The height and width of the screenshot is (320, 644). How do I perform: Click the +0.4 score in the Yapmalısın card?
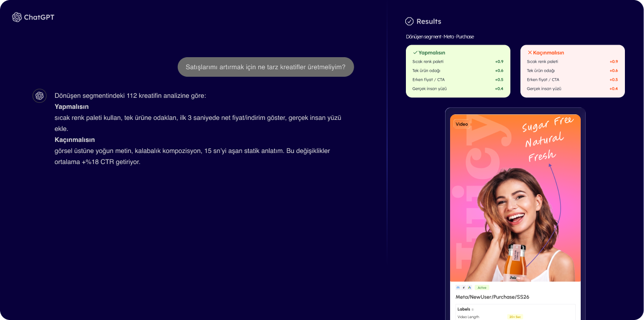(x=499, y=89)
